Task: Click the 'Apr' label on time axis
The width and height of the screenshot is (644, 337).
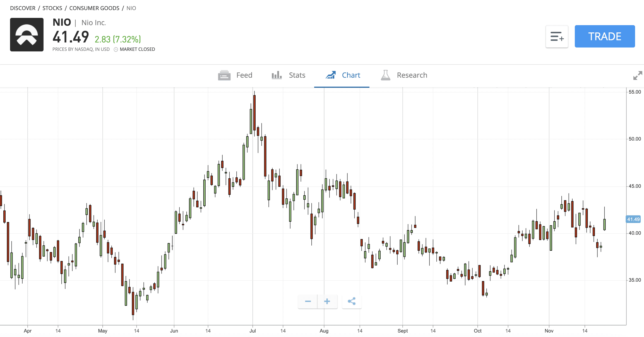Action: click(28, 331)
